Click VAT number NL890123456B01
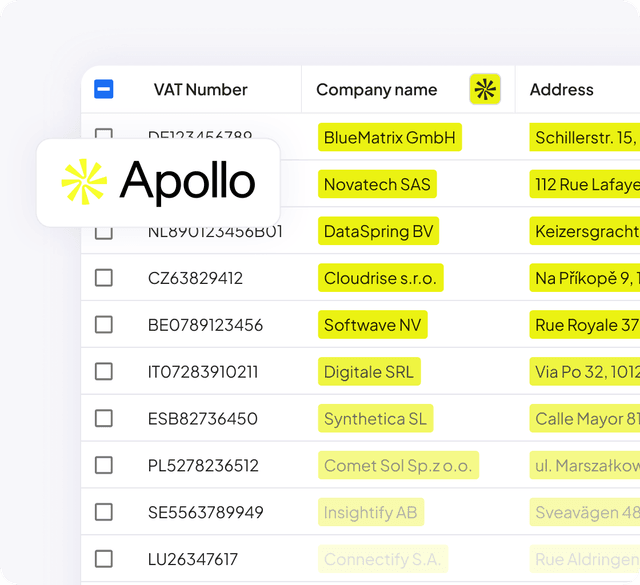This screenshot has height=585, width=640. (x=215, y=233)
